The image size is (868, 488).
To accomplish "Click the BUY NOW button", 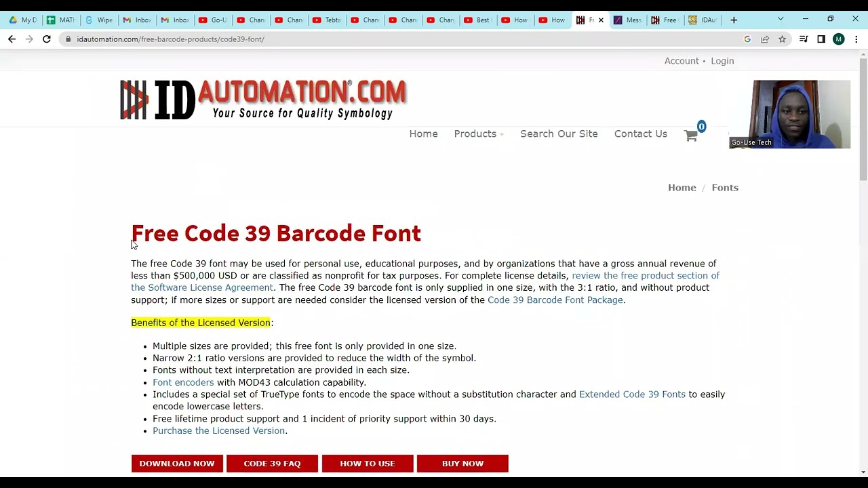I will point(462,464).
